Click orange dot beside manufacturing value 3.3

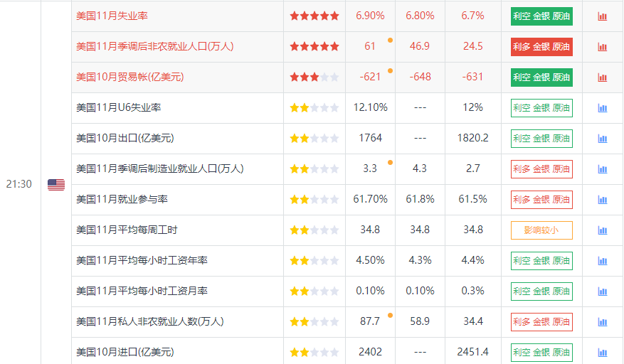pos(390,162)
